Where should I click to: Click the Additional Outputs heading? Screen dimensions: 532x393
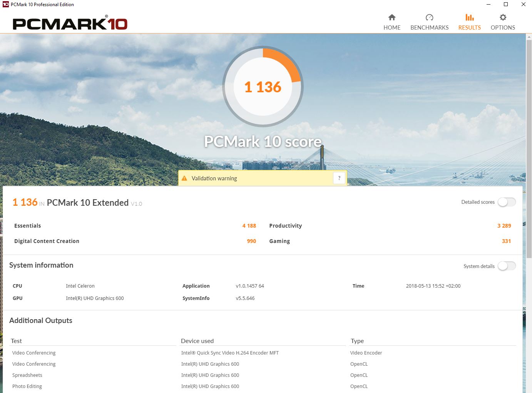pyautogui.click(x=41, y=320)
